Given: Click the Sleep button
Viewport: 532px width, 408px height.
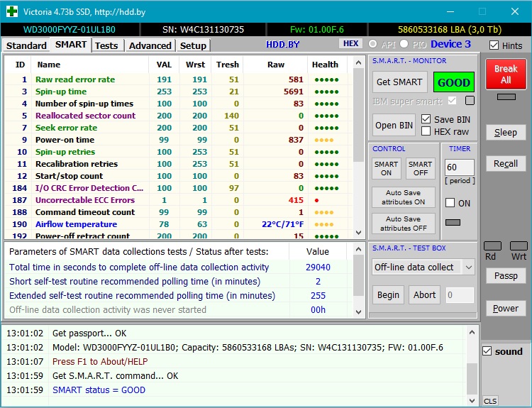Looking at the screenshot, I should point(506,133).
